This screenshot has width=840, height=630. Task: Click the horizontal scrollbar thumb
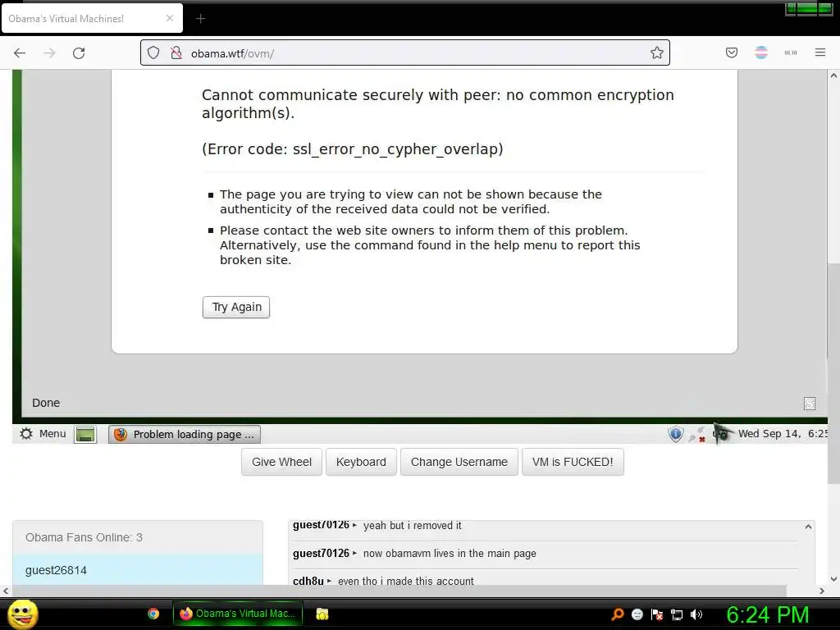[x=399, y=591]
